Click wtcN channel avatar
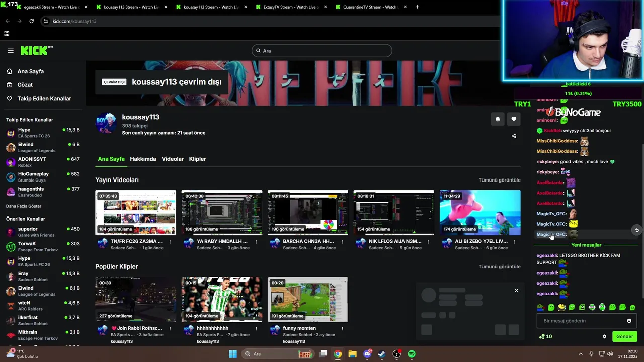Image resolution: width=644 pixels, height=362 pixels. click(11, 306)
